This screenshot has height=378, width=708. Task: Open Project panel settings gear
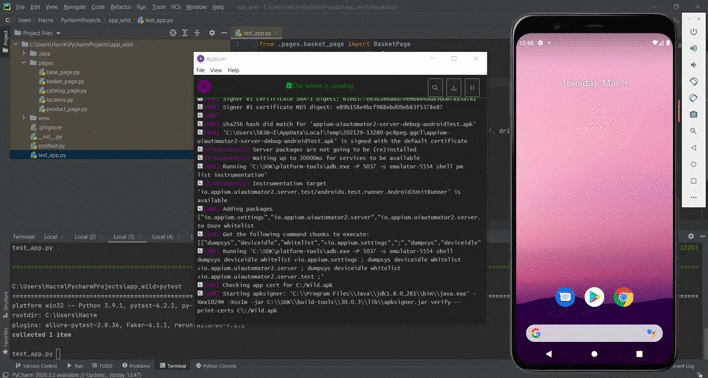click(212, 33)
